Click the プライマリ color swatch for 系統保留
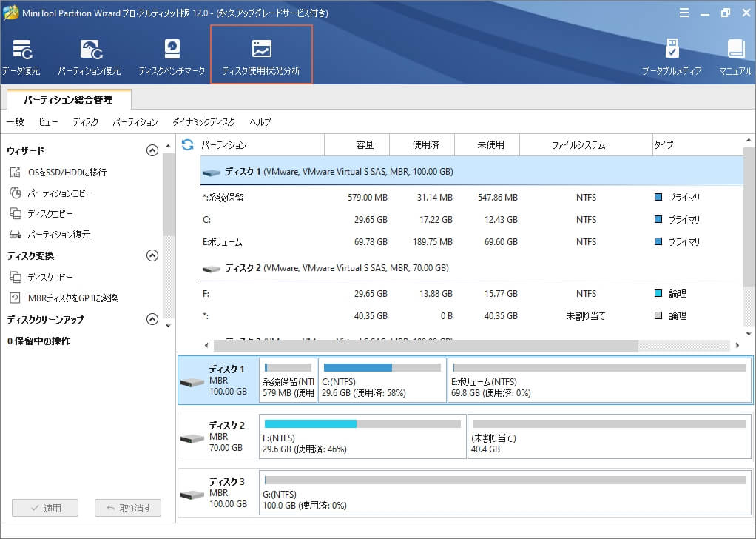Image resolution: width=756 pixels, height=539 pixels. [658, 197]
